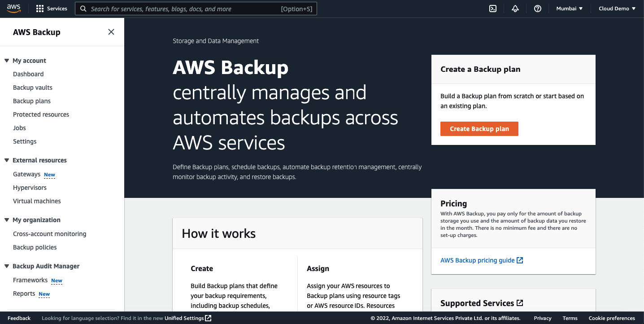The image size is (644, 324).
Task: Click external link icon next to Unified Settings
Action: [x=209, y=318]
